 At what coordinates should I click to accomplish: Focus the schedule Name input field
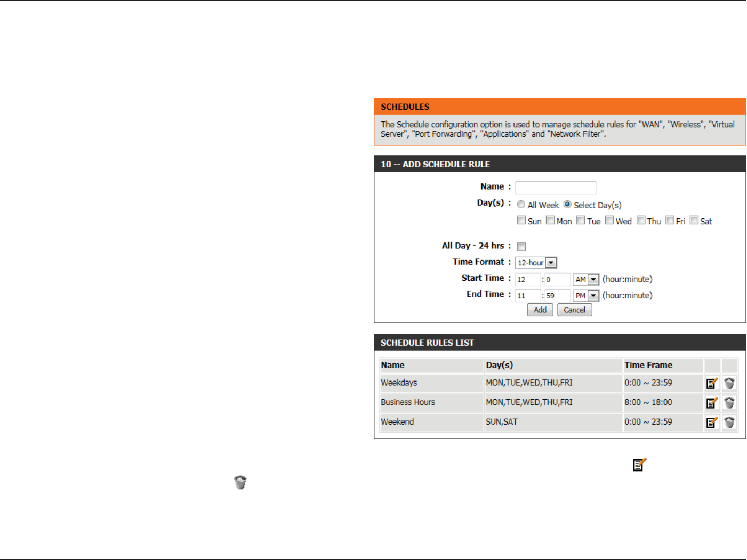(x=556, y=188)
